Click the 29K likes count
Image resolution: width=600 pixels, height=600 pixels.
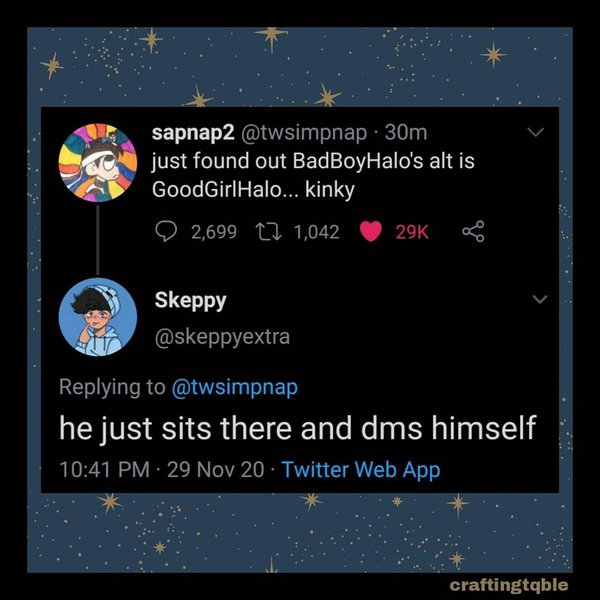pos(412,232)
